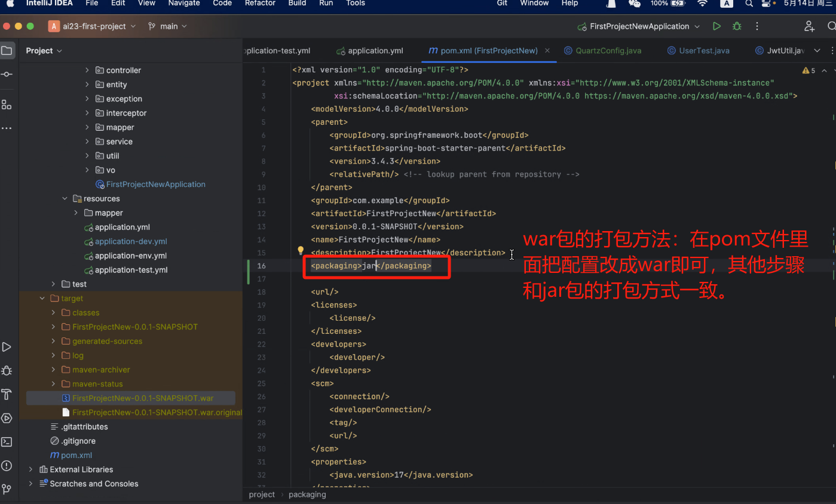Expand the controller folder
836x504 pixels.
pos(87,70)
